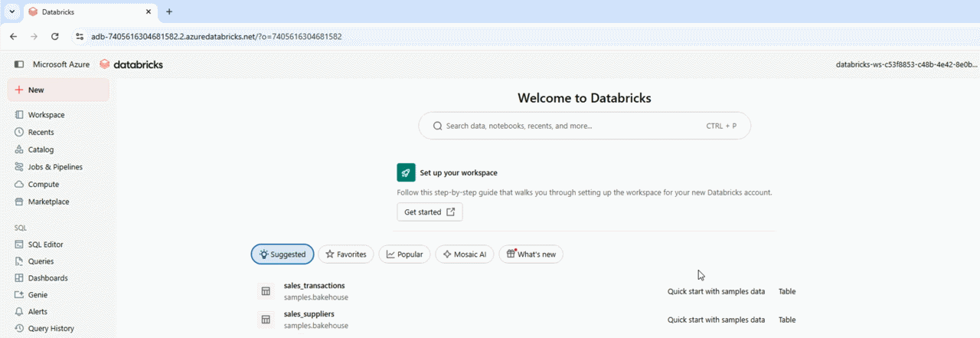Click the Microsoft Azure label
This screenshot has width=980, height=338.
click(61, 64)
